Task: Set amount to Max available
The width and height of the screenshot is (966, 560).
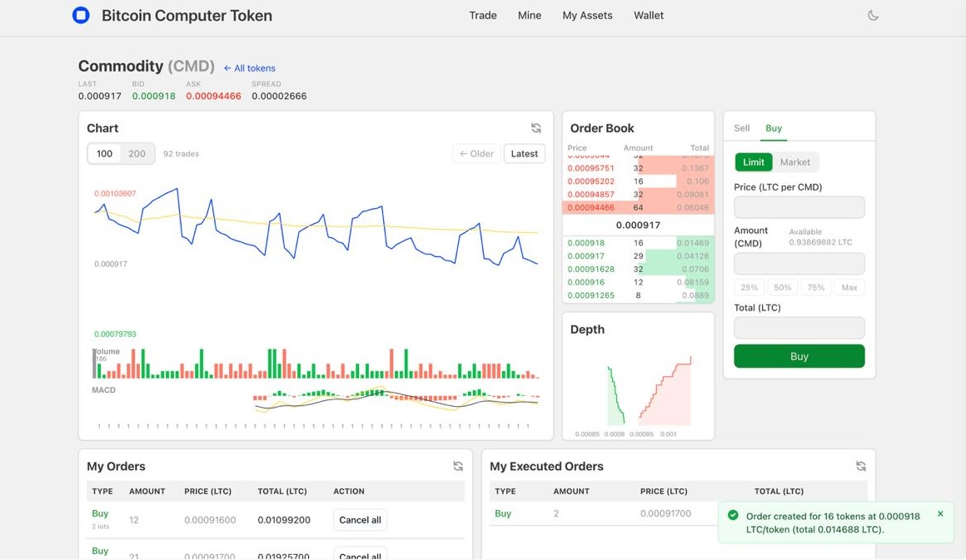Action: (x=849, y=287)
